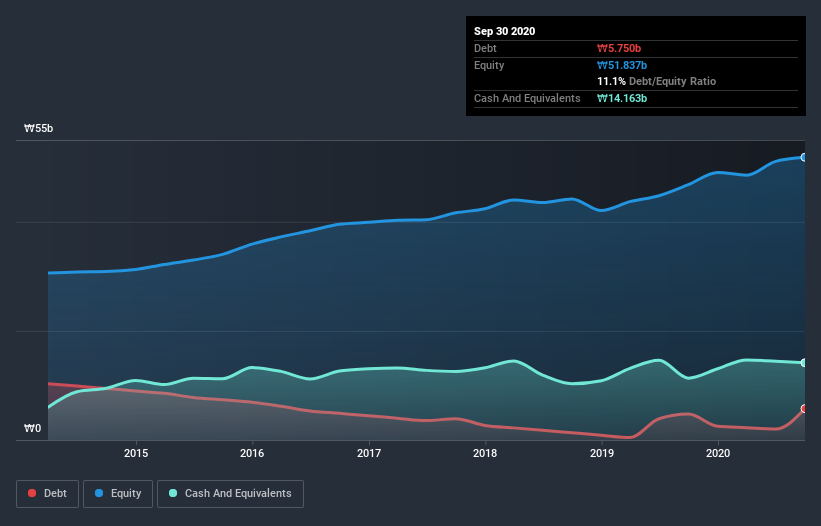
Task: Click Cash And Equivalents label in tooltip
Action: pyautogui.click(x=527, y=98)
